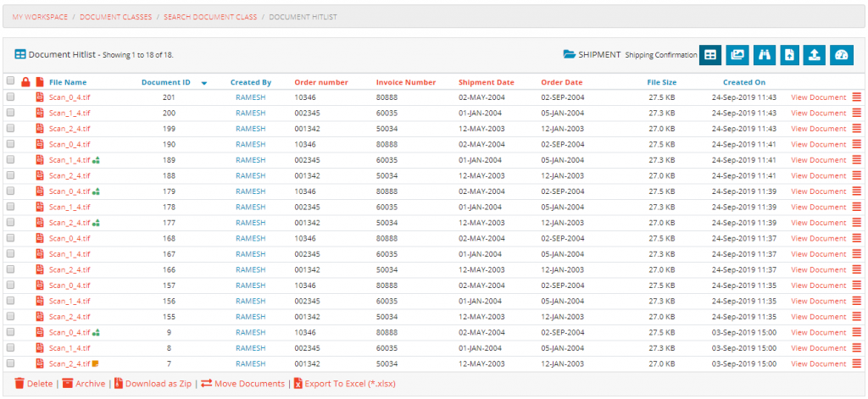Click the Document ID sort arrow
Screen dimensions: 868x399
click(x=204, y=83)
